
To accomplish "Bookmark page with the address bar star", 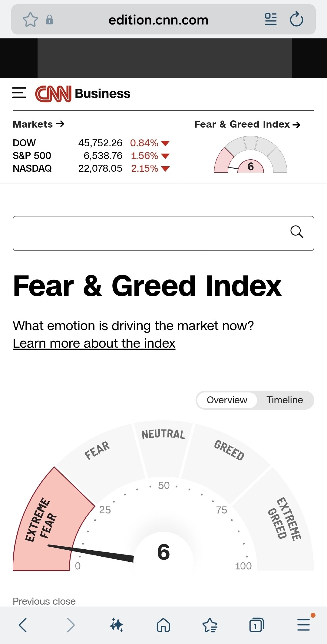I will coord(30,20).
